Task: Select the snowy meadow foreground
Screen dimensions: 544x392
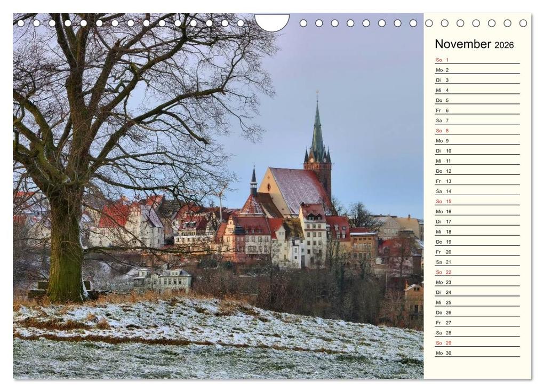Action: point(160,341)
